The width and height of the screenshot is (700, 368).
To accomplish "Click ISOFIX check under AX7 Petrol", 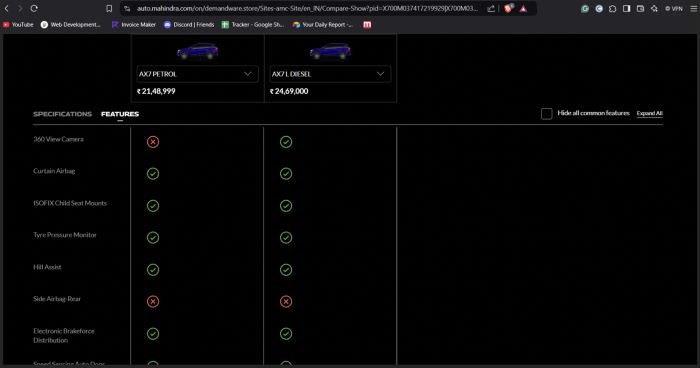I will pyautogui.click(x=153, y=205).
